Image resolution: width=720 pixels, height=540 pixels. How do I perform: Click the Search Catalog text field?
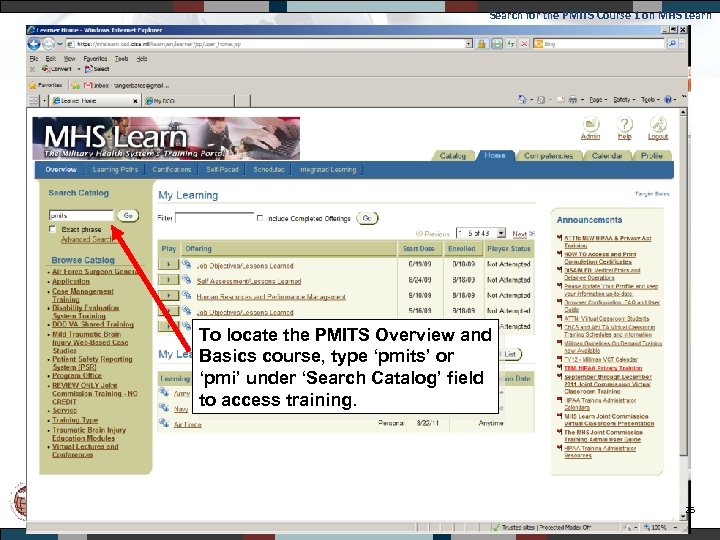pos(81,215)
